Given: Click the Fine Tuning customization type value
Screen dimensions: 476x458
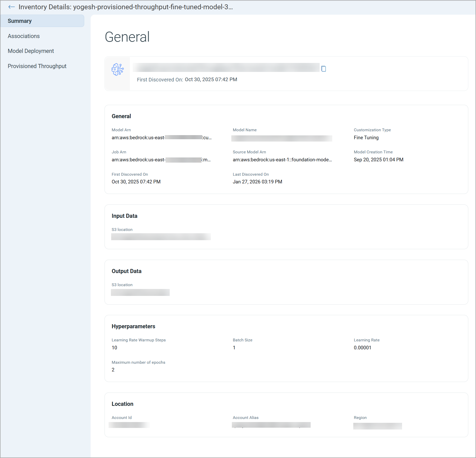Looking at the screenshot, I should 366,137.
